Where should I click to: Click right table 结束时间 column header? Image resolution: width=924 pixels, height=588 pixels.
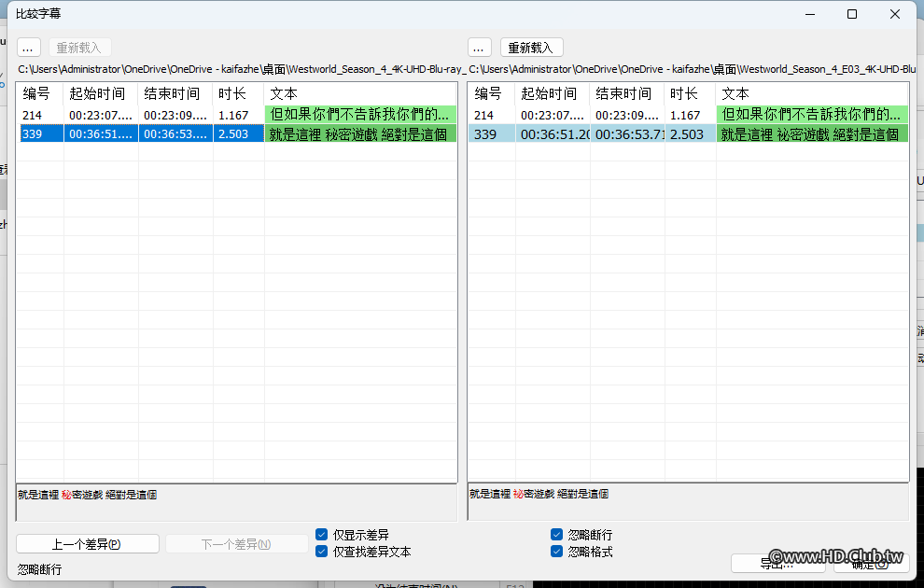627,93
